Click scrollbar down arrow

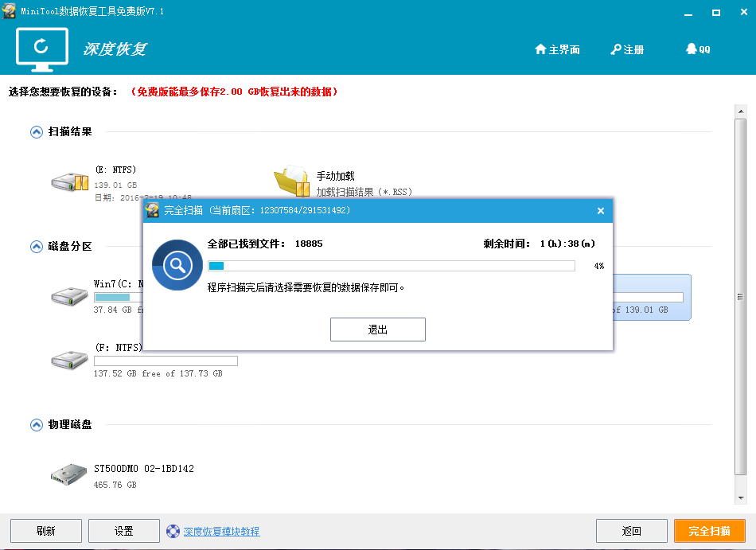(741, 498)
